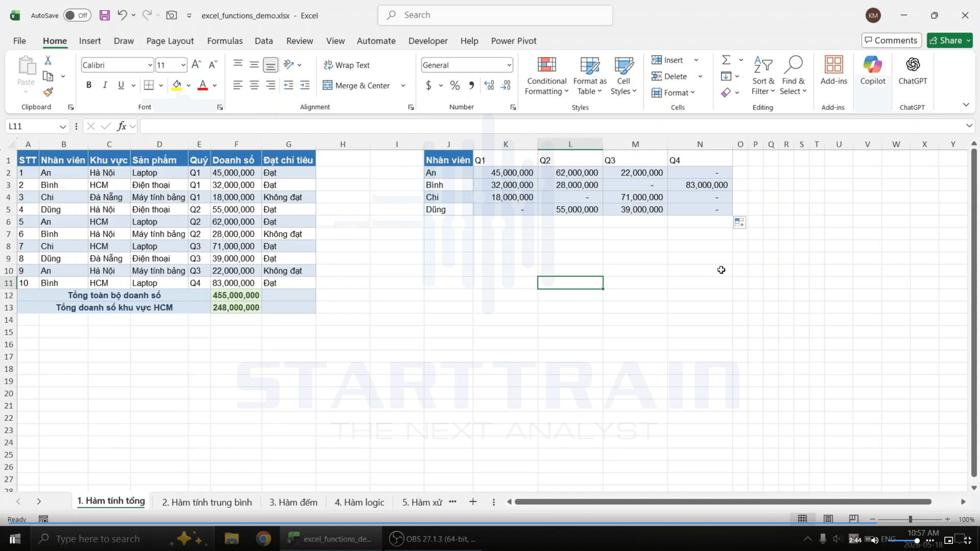Expand the General number format dropdown

coord(509,65)
